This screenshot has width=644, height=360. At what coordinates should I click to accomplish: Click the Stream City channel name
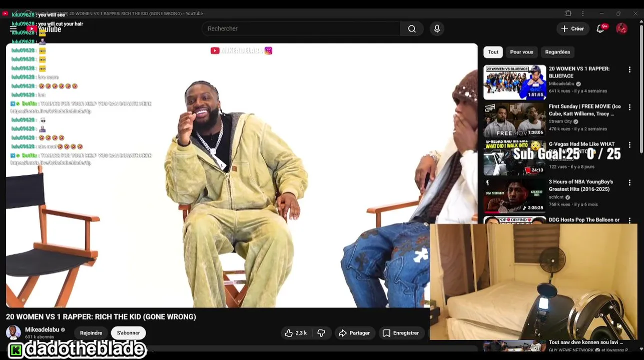pos(560,121)
